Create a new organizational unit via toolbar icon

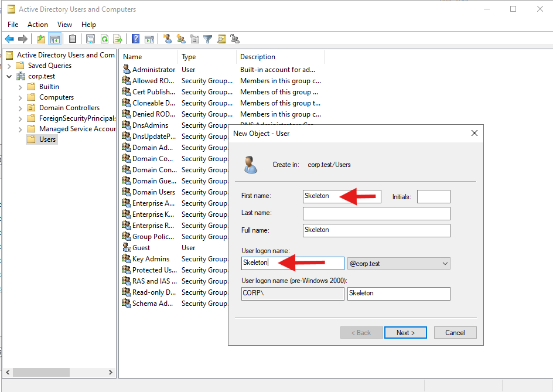[194, 39]
